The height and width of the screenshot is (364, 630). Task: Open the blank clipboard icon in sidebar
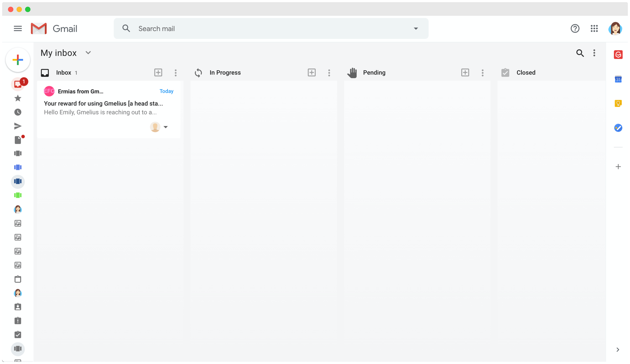click(x=18, y=279)
